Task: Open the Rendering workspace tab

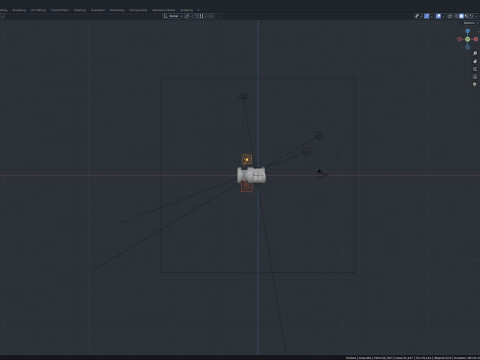Action: click(x=117, y=10)
